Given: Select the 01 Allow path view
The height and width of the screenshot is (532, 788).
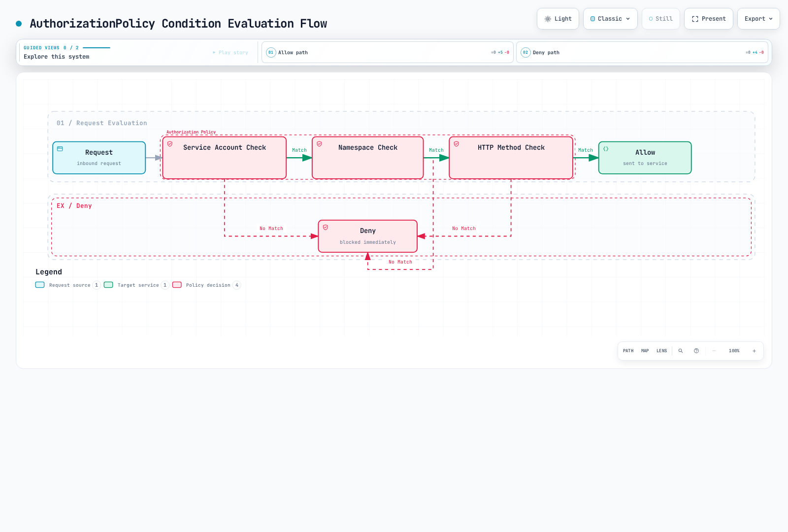Looking at the screenshot, I should [388, 52].
